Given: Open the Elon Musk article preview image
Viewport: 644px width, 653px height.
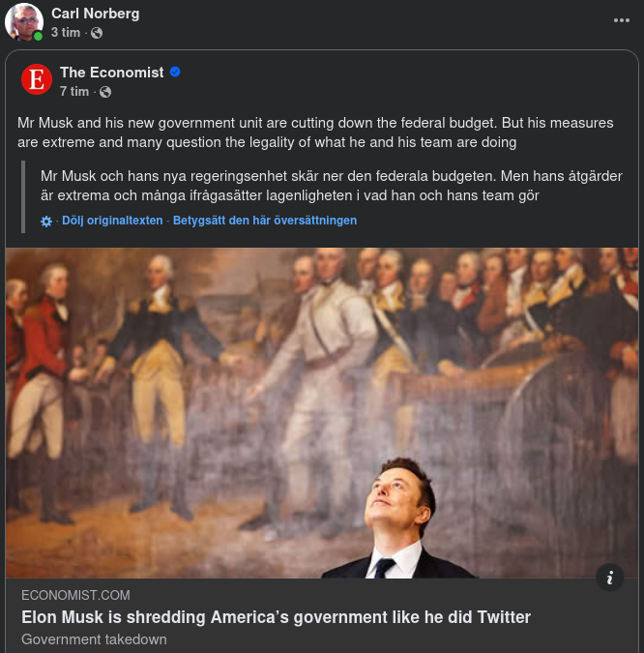Looking at the screenshot, I should pyautogui.click(x=322, y=413).
